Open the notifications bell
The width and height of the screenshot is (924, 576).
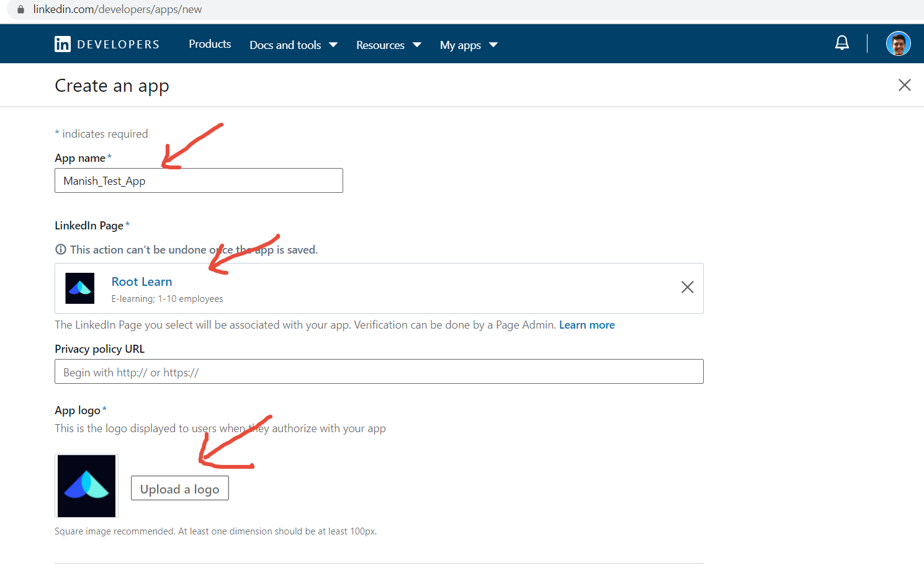click(842, 43)
